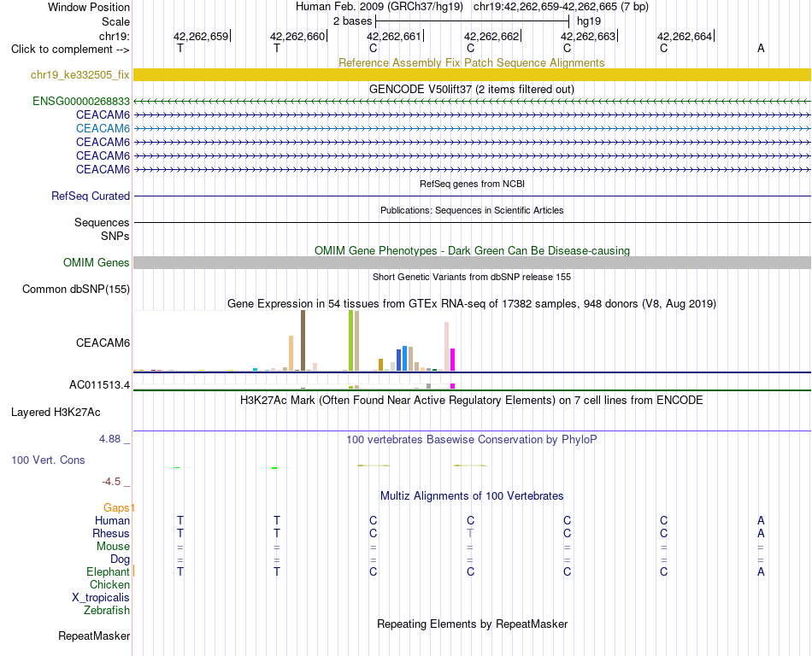This screenshot has width=812, height=656.
Task: Click the SNPs track label
Action: click(115, 236)
